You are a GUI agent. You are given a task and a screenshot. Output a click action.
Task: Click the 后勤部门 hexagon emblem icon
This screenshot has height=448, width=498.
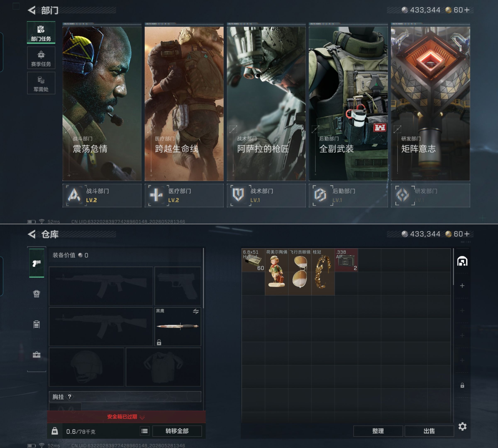tap(320, 195)
